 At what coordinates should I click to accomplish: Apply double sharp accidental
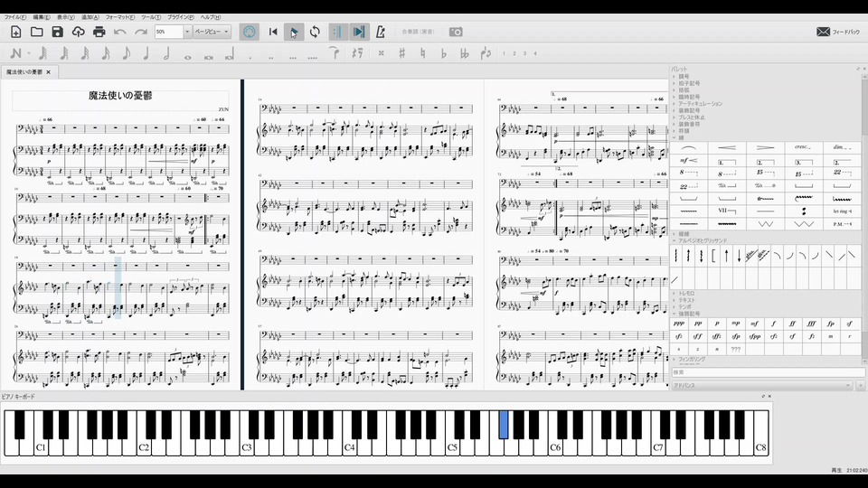[x=381, y=53]
